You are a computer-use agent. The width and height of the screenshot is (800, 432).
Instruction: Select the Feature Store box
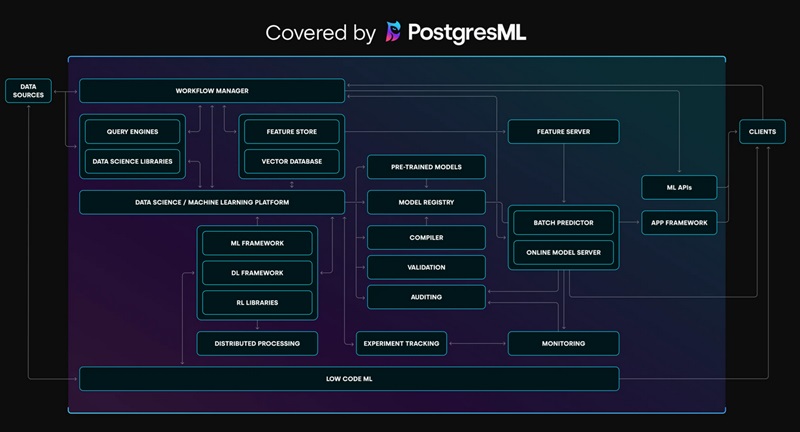point(292,132)
